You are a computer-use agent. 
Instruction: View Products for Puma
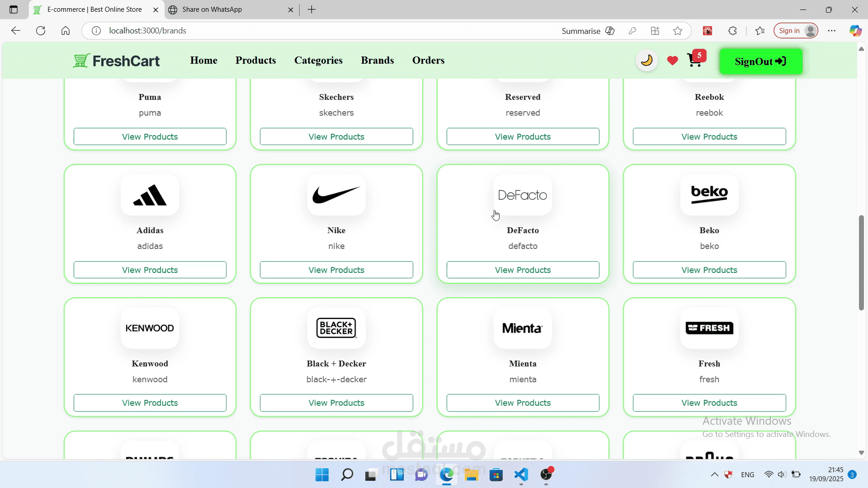pyautogui.click(x=150, y=136)
